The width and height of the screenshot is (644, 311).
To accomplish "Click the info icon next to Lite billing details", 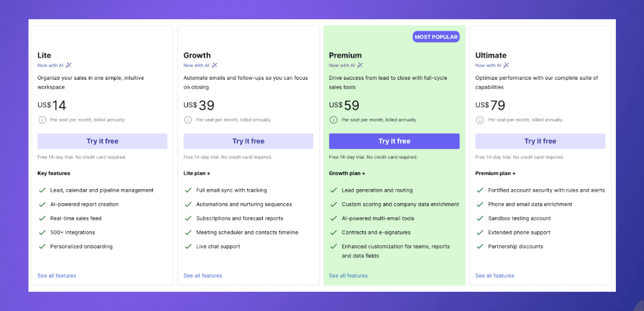I will pos(42,120).
